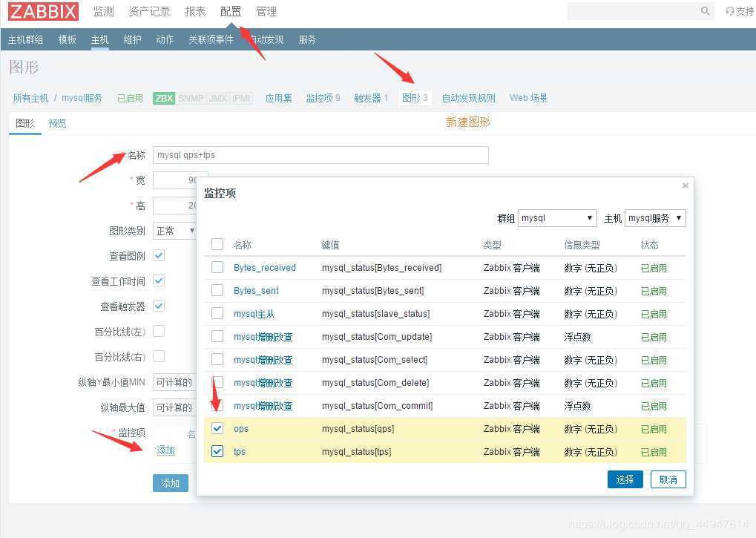Check the Bytes_received row checkbox
Viewport: 756px width, 538px height.
pos(217,267)
